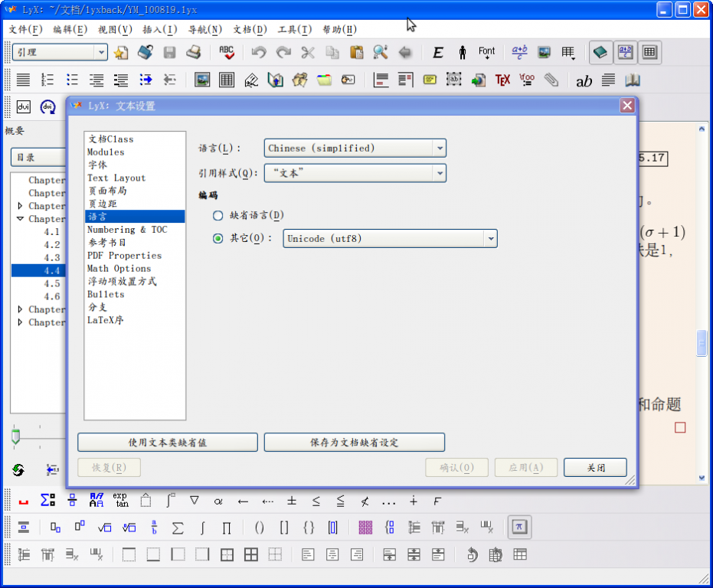Select the 缺省语言 radio button
The height and width of the screenshot is (588, 713).
[218, 216]
